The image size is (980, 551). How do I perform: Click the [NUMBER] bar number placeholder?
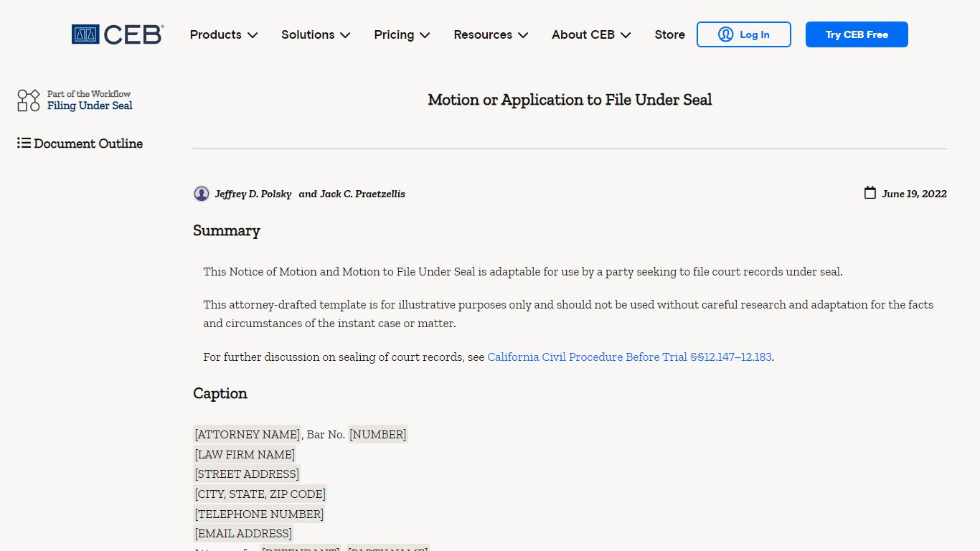[378, 434]
